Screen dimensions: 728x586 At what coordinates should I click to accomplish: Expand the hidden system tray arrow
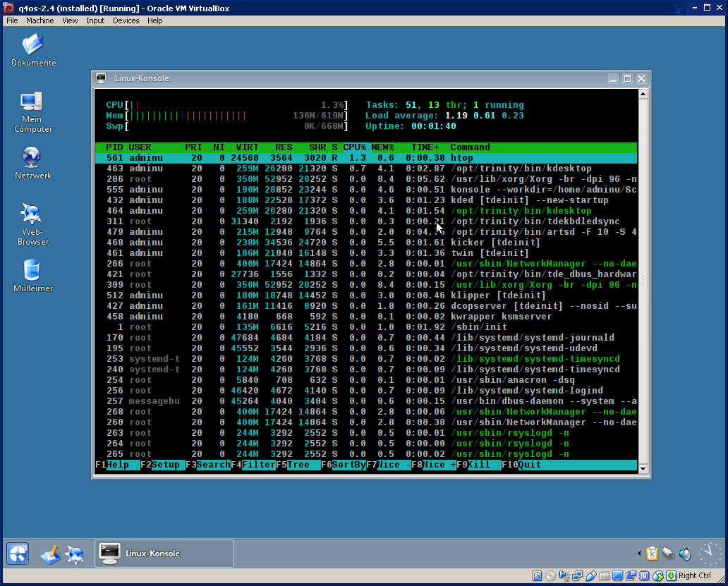pyautogui.click(x=639, y=554)
